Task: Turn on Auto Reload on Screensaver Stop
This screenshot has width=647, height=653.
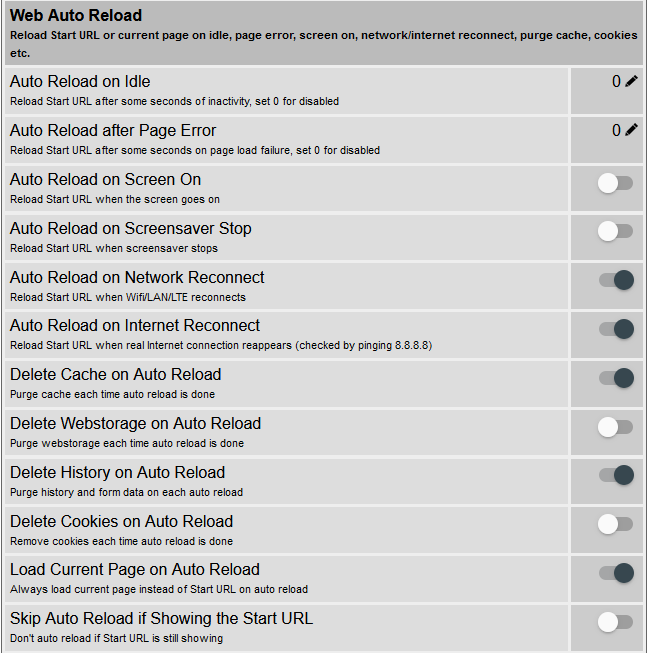Action: point(615,232)
